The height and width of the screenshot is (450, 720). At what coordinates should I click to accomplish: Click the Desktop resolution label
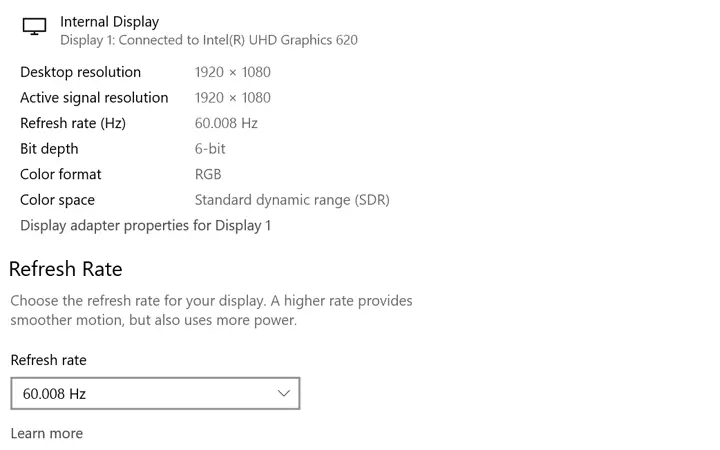point(80,72)
